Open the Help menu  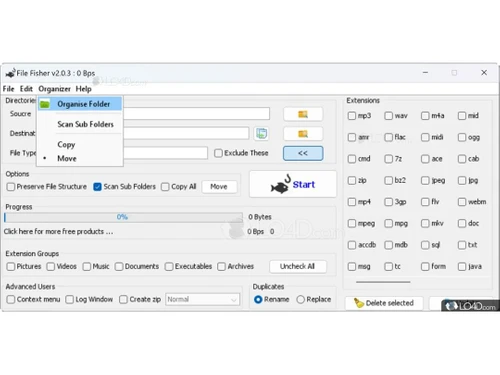click(x=83, y=89)
